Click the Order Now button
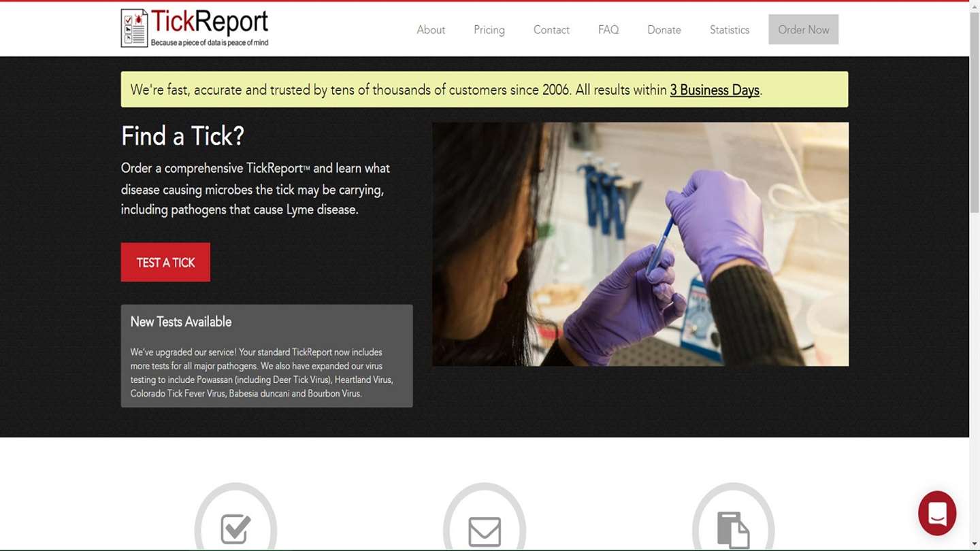 [x=804, y=29]
